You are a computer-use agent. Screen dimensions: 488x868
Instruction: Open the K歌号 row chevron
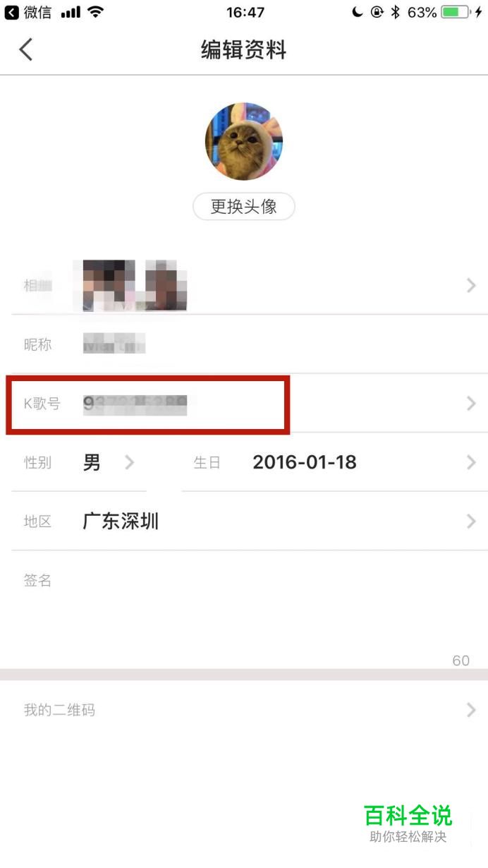[x=471, y=403]
